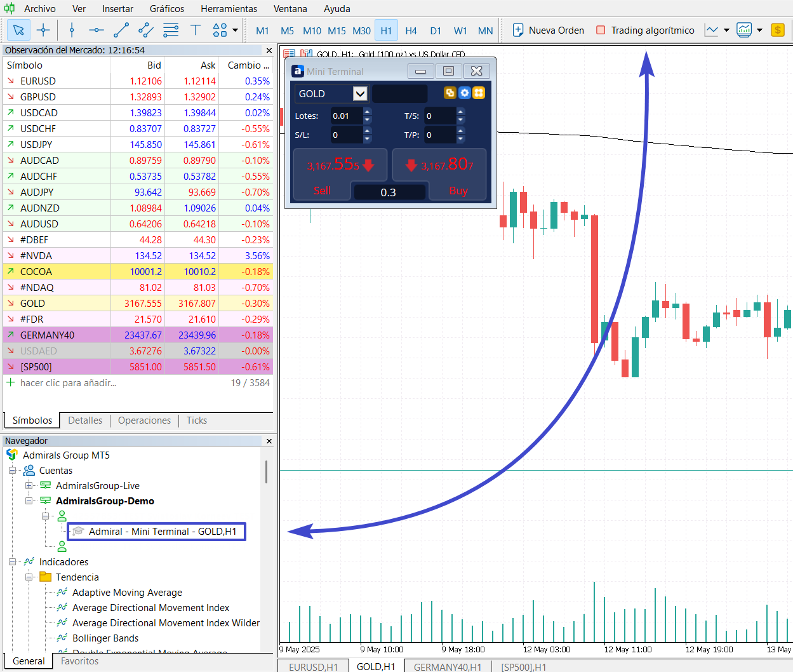The image size is (793, 672).
Task: Select the text label tool
Action: pyautogui.click(x=196, y=30)
